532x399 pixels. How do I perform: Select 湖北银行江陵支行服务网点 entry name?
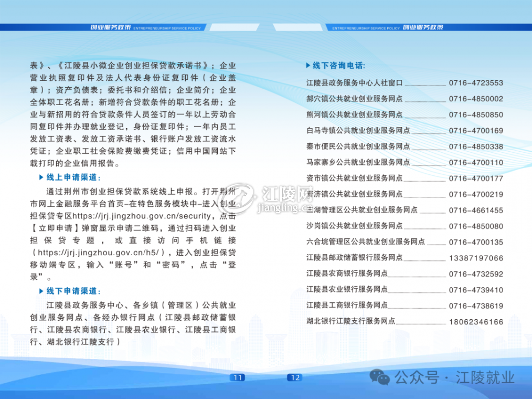(x=350, y=322)
